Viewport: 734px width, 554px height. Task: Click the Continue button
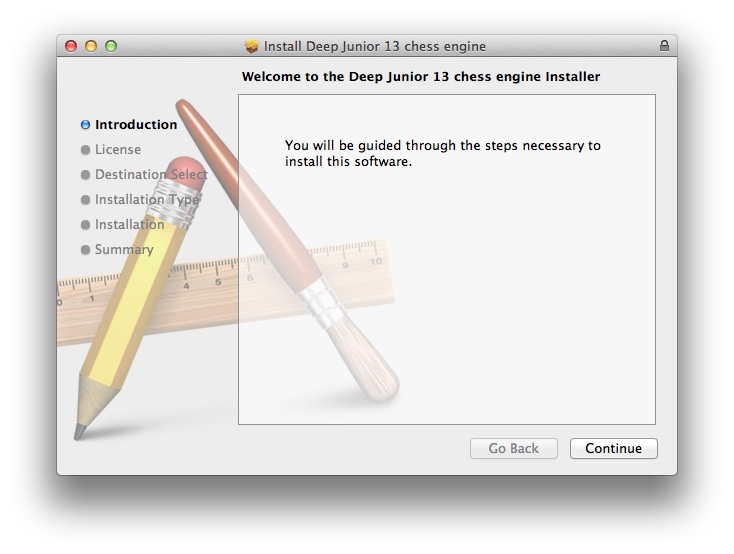(x=613, y=448)
